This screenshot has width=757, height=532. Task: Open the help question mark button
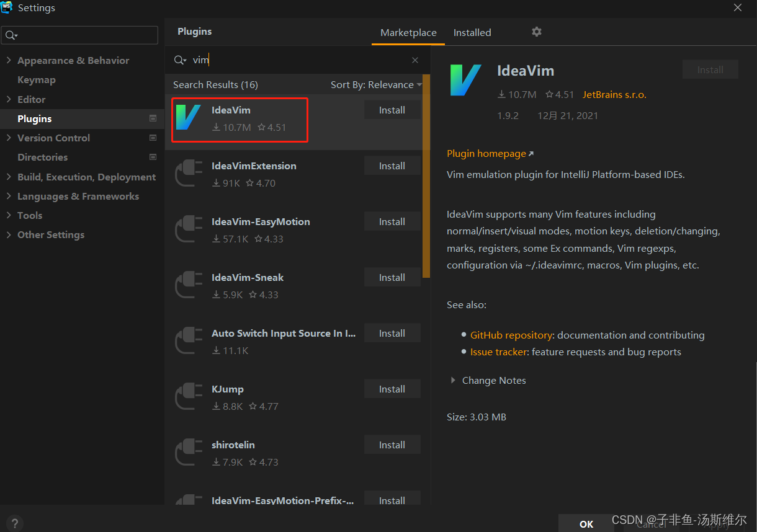(15, 523)
